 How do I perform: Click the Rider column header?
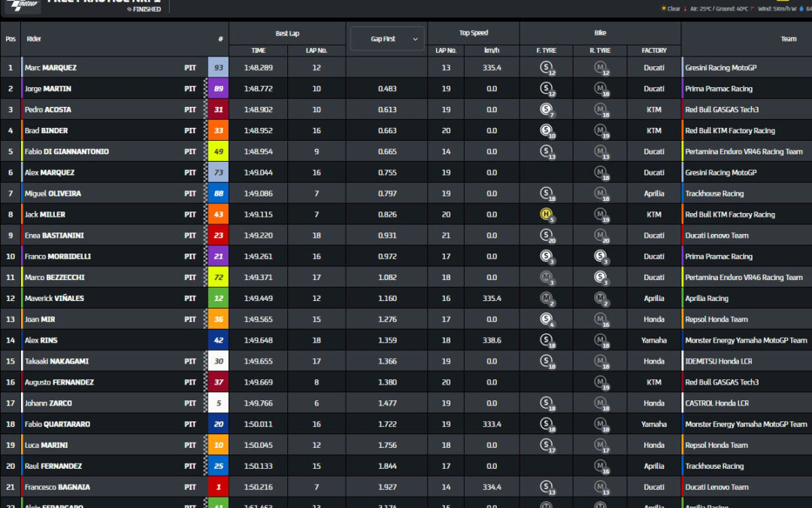pyautogui.click(x=34, y=39)
